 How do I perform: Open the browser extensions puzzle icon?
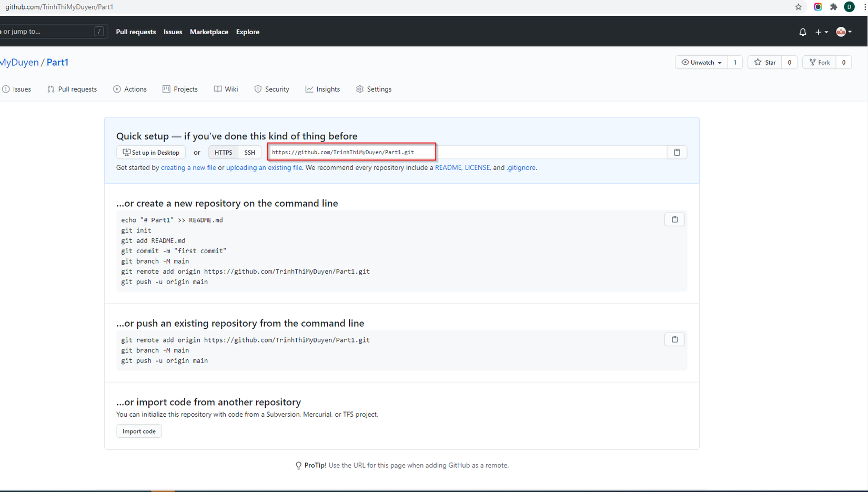[x=833, y=7]
